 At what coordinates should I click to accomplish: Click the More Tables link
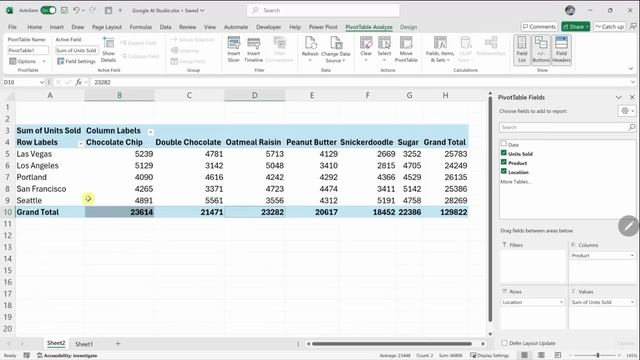516,182
